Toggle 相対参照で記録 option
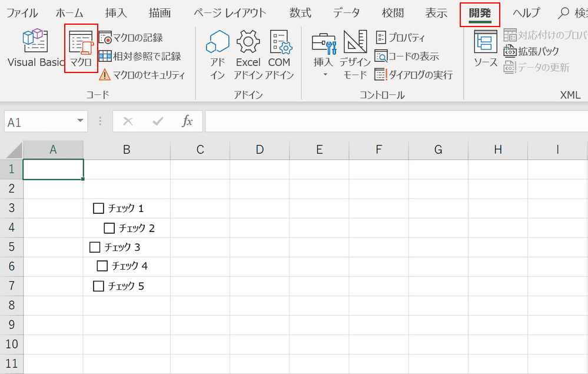The height and width of the screenshot is (374, 588). point(140,57)
